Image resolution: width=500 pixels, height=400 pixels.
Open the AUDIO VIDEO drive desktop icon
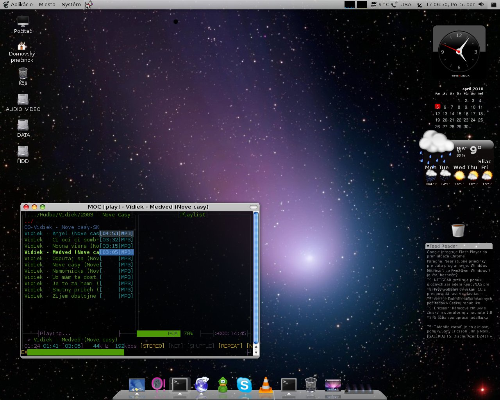[23, 103]
